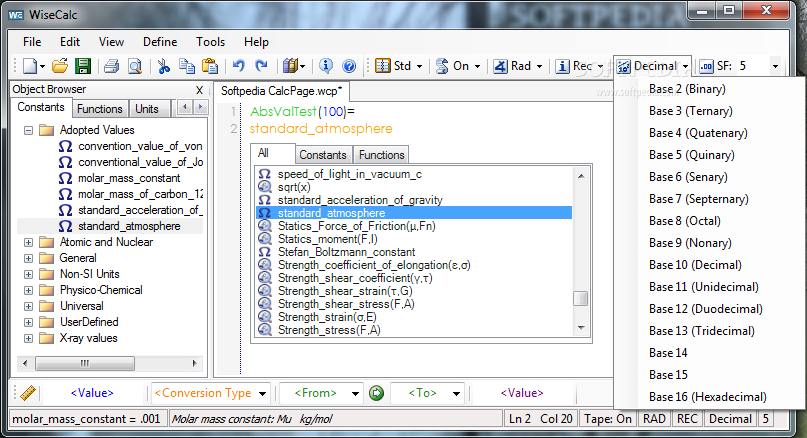Screen dimensions: 807x438
Task: Collapse the Adopted Values folder
Action: tap(28, 130)
